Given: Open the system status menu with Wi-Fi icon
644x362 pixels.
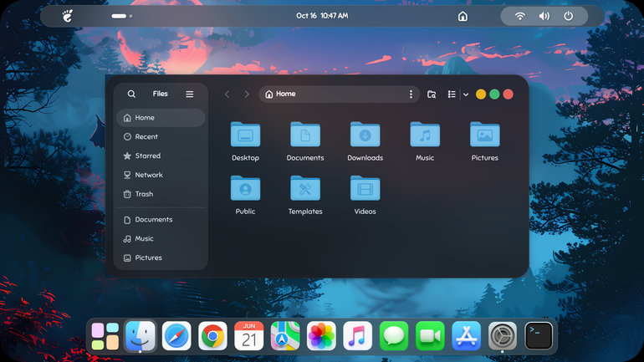Looking at the screenshot, I should [x=520, y=16].
